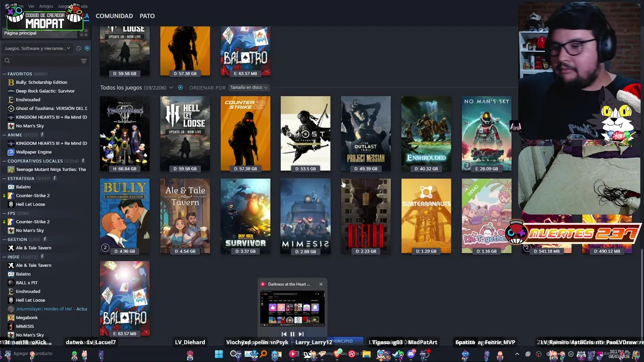Toggle ready-to-play filter in sidebar
The height and width of the screenshot is (362, 644).
[87, 48]
